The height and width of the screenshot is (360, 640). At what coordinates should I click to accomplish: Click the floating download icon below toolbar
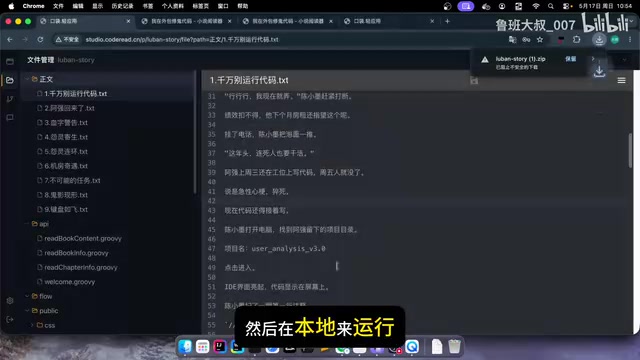coord(599,71)
